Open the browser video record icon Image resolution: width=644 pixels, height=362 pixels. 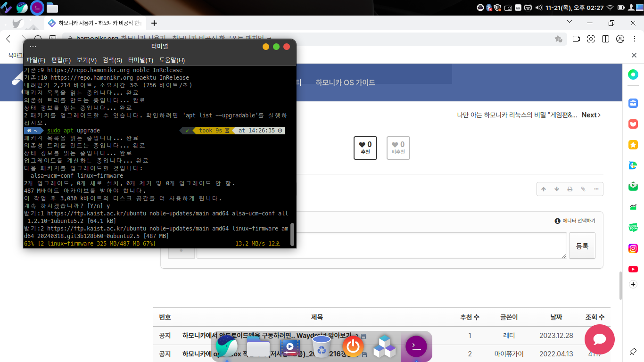576,39
